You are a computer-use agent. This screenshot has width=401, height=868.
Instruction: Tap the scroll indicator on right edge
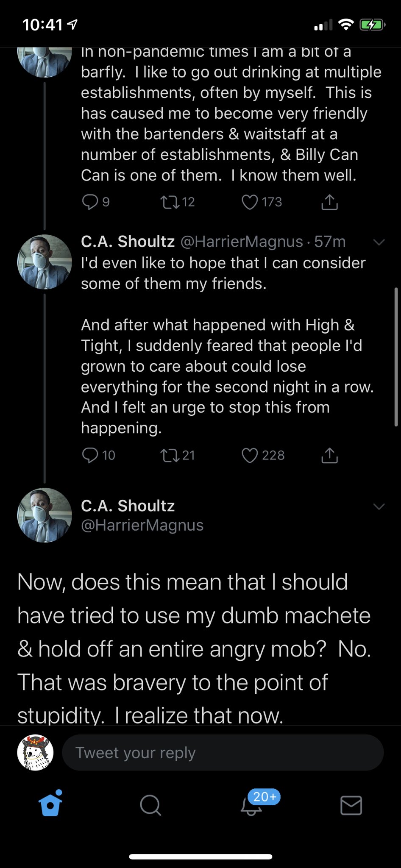(x=396, y=357)
